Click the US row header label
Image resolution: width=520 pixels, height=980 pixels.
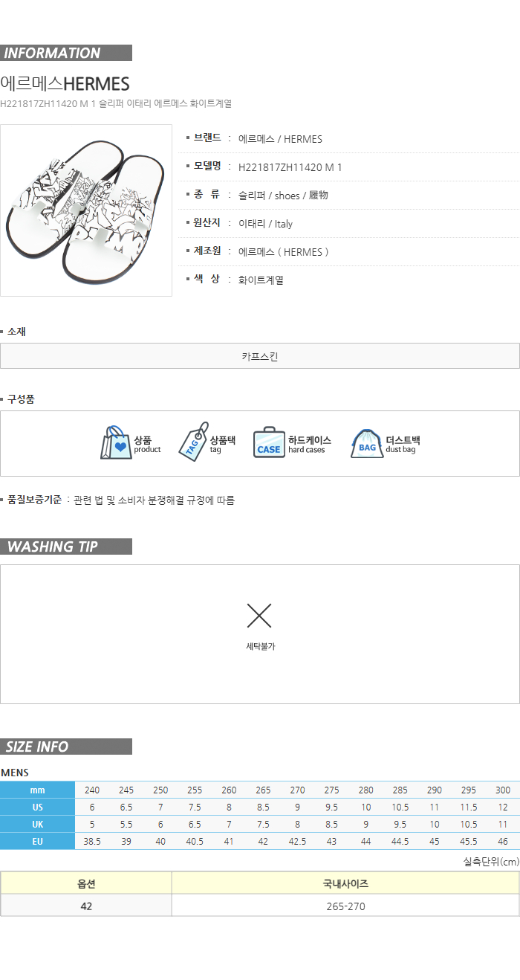point(38,807)
